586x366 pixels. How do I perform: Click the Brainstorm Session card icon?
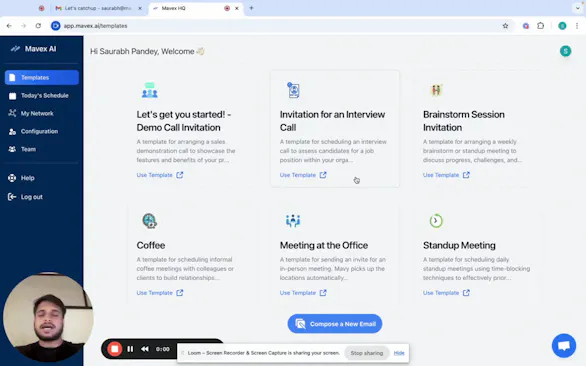(436, 90)
